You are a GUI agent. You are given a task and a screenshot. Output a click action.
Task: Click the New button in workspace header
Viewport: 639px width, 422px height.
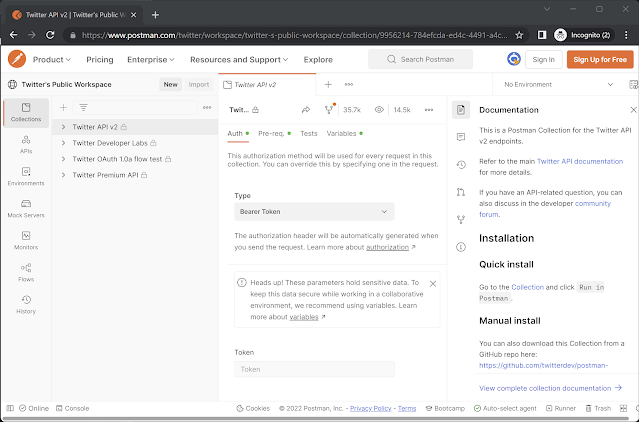pyautogui.click(x=170, y=84)
